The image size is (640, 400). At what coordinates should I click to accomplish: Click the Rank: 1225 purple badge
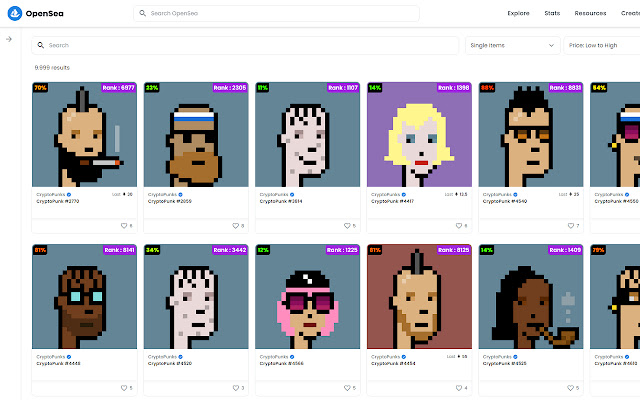coord(342,250)
